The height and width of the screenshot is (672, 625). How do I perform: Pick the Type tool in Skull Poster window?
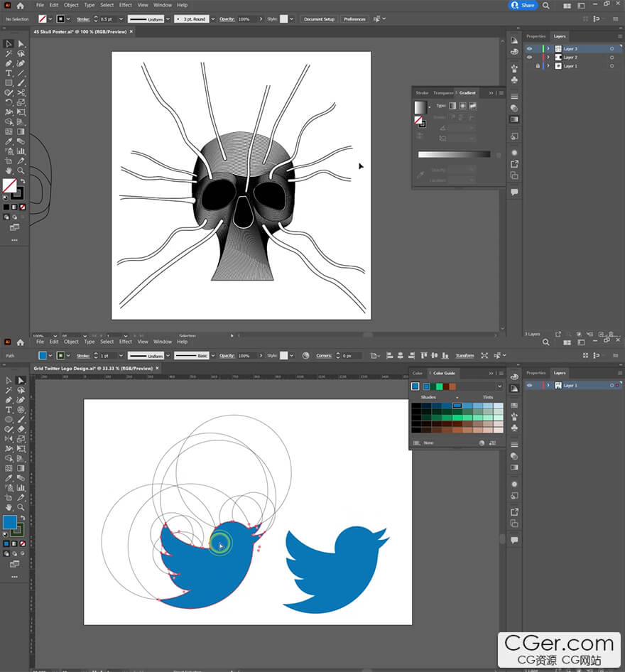(8, 73)
